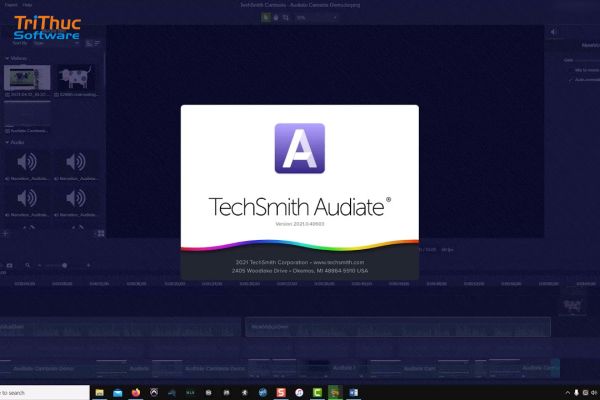Select the long audio clip right of the gap
Screen dimensions: 600x400
coord(398,327)
